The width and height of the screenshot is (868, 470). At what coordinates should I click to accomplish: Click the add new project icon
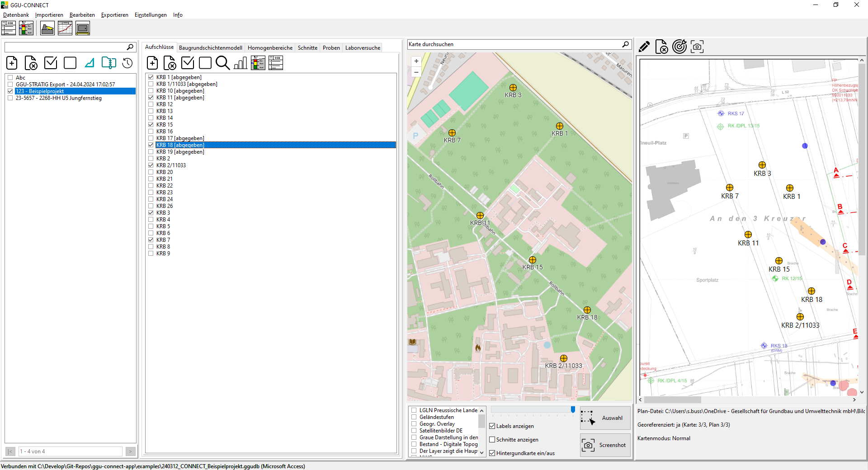tap(12, 63)
